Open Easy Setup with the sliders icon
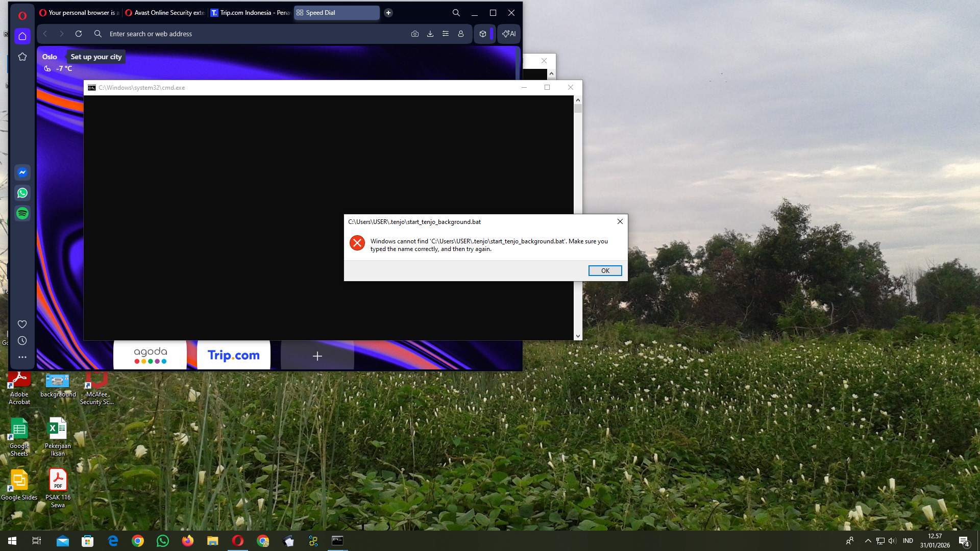 pos(446,34)
